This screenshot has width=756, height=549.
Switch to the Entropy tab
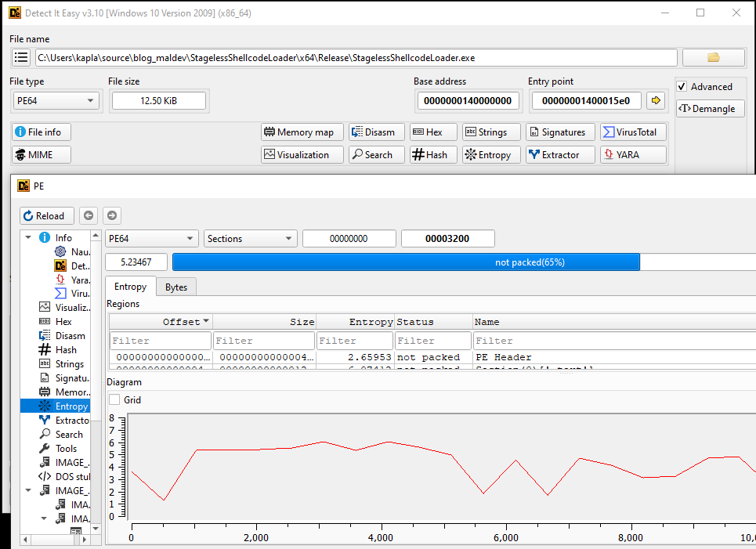point(130,287)
